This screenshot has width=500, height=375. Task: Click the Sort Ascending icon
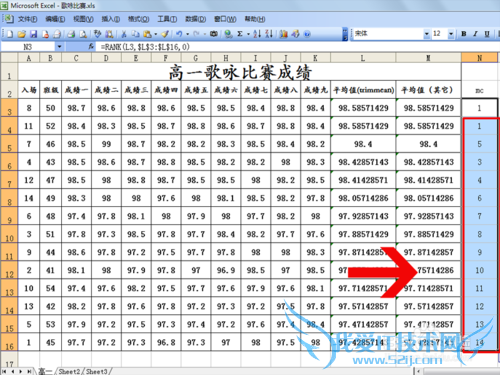coord(257,34)
